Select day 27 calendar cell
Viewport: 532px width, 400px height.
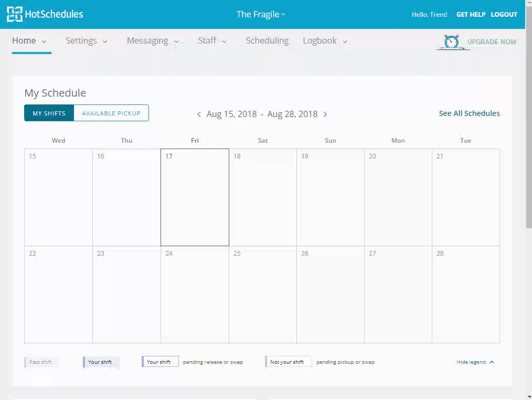(398, 294)
